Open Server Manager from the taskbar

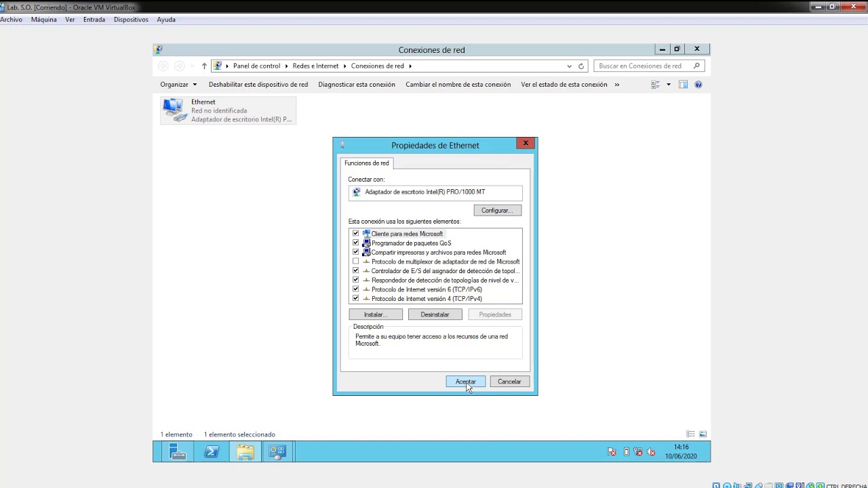[178, 452]
